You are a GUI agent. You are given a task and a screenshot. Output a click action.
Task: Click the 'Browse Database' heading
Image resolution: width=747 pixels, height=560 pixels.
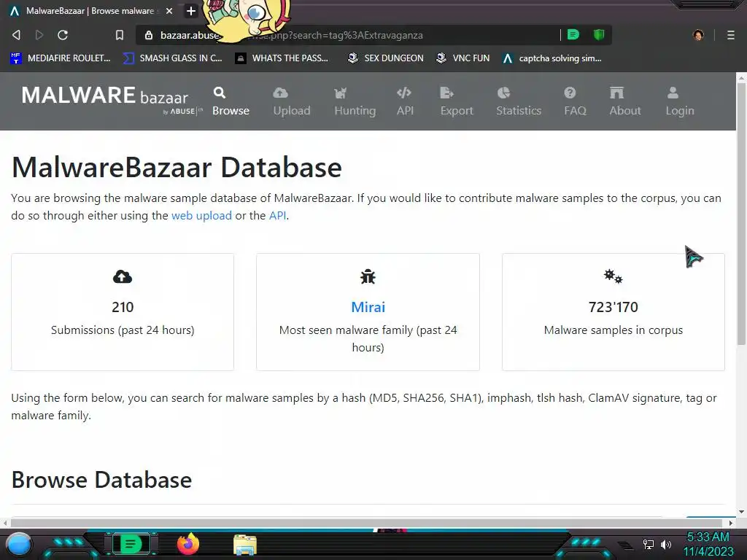(x=101, y=480)
